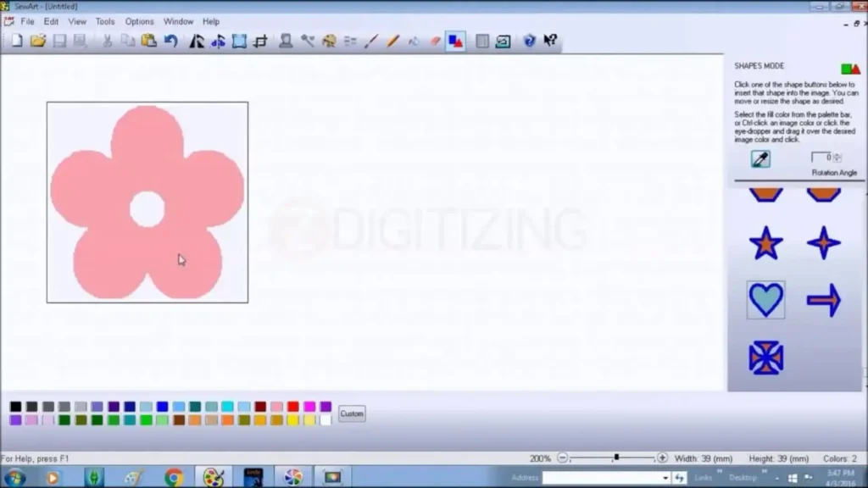Image resolution: width=868 pixels, height=488 pixels.
Task: Click the Undo arrow in toolbar
Action: pos(170,41)
